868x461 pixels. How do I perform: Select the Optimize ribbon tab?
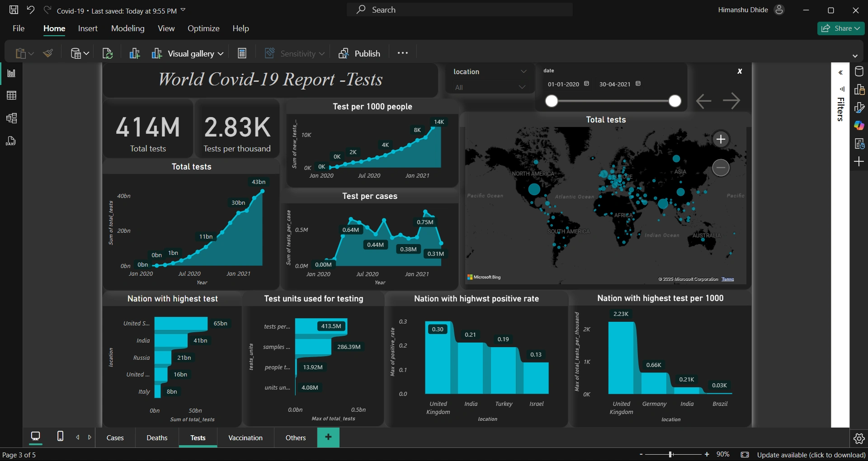coord(203,28)
